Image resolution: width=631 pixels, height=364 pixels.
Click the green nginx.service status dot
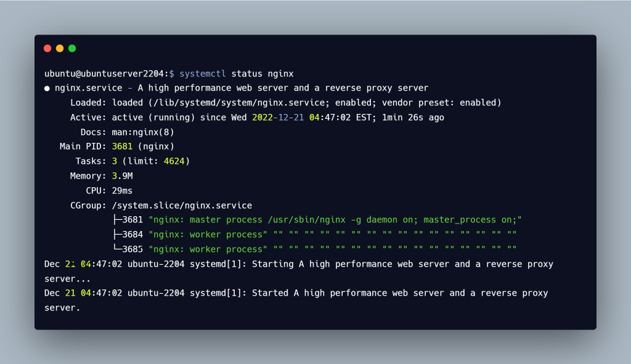[x=47, y=87]
